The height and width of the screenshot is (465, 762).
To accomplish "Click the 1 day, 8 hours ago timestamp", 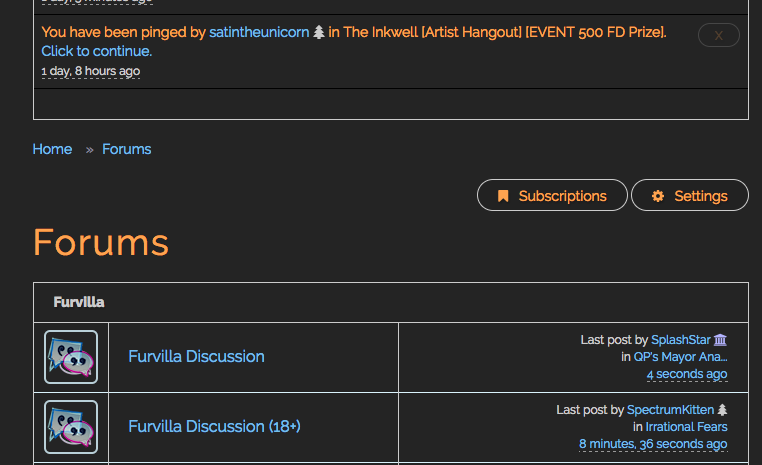I will [x=91, y=71].
